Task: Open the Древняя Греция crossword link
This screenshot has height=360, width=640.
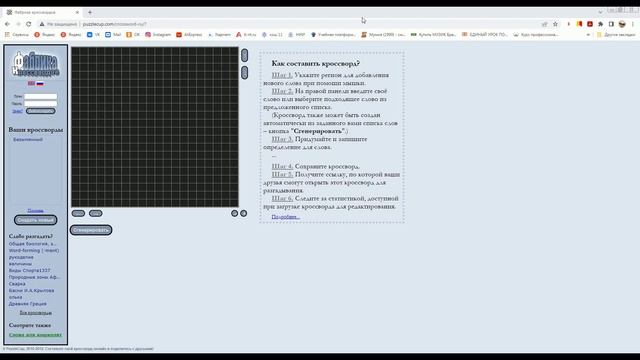Action: coord(28,304)
